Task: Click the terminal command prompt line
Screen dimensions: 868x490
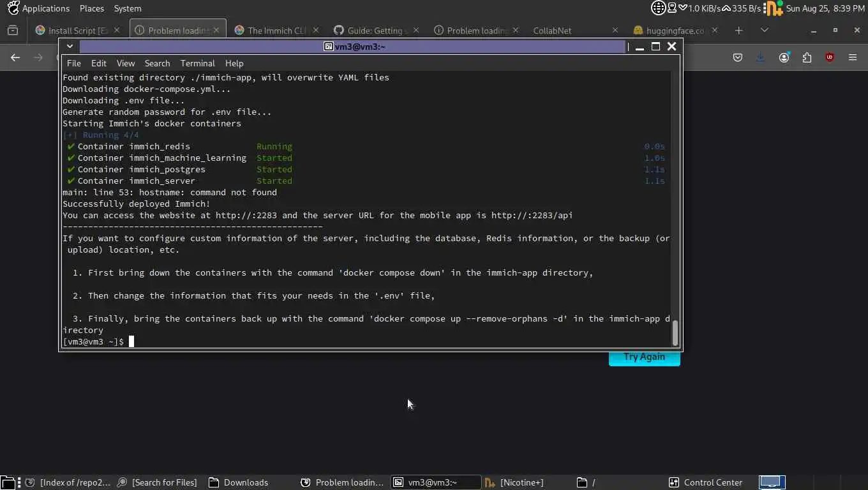Action: click(x=366, y=341)
